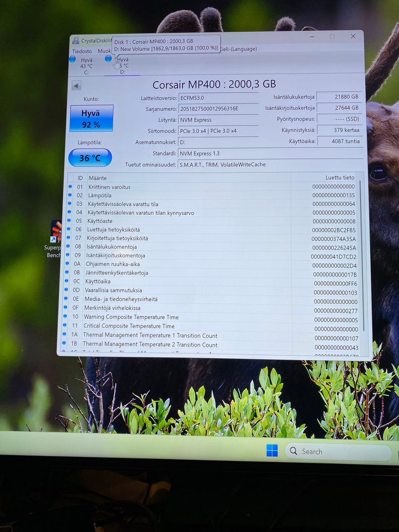Click the raw value 0000000374A35A
Screen dimensions: 399x532
click(334, 239)
